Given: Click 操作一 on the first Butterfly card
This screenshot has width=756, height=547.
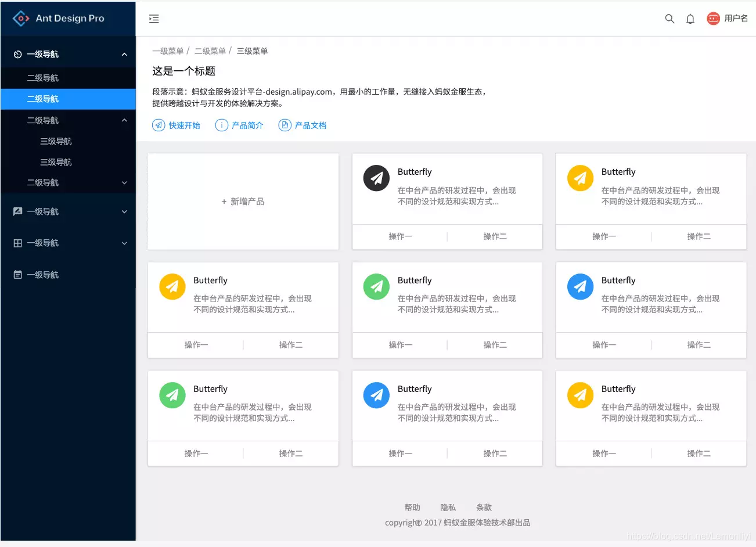Looking at the screenshot, I should tap(401, 237).
